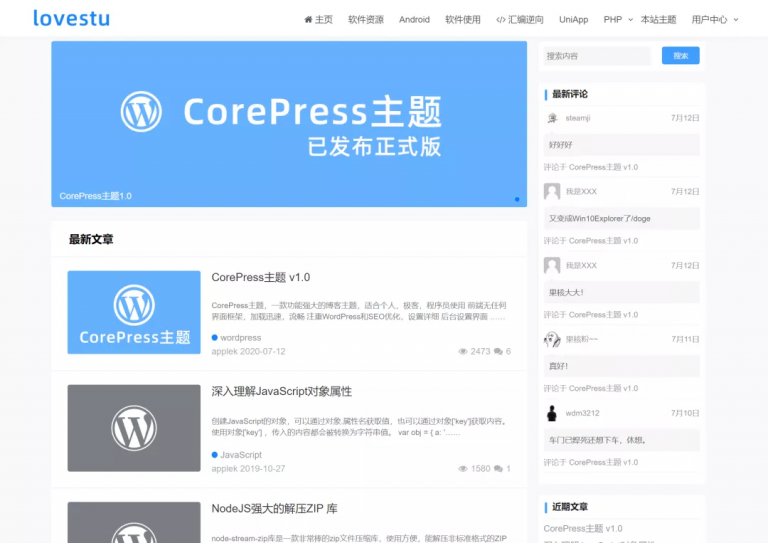Open the 深入理解JavaScript对象属性 article title
768x543 pixels.
[x=282, y=391]
